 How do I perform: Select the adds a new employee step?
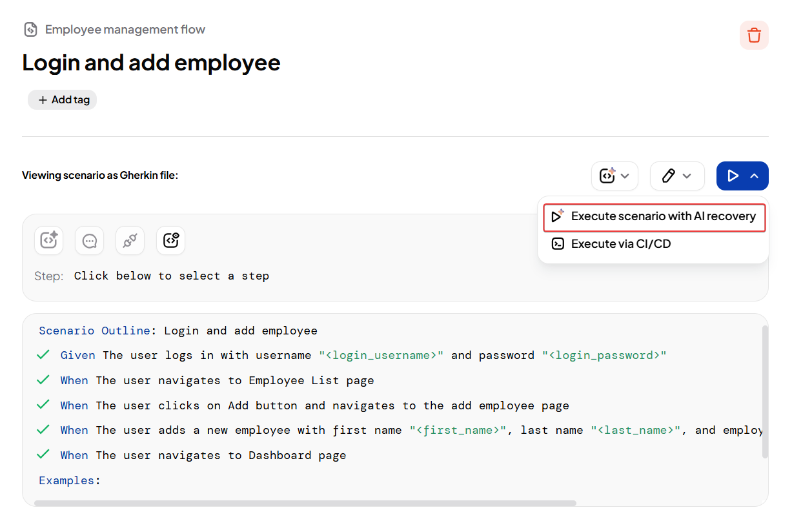coord(411,431)
